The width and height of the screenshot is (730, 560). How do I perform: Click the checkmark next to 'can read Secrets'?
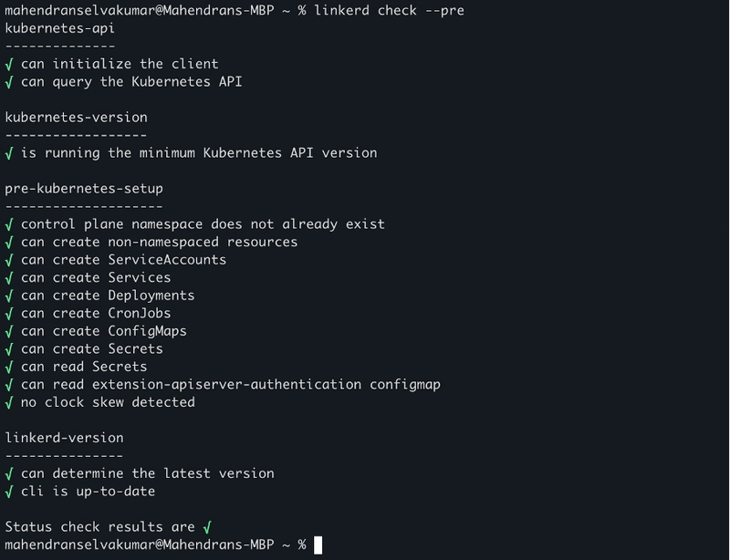(9, 368)
